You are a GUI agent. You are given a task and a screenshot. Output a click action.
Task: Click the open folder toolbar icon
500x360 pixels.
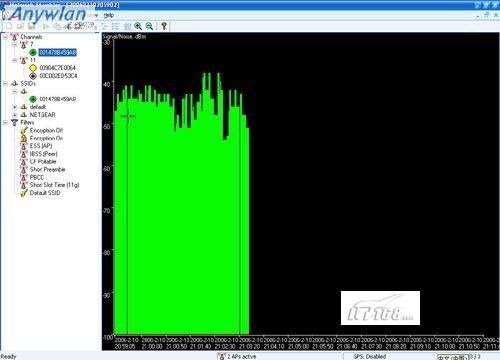coord(20,26)
